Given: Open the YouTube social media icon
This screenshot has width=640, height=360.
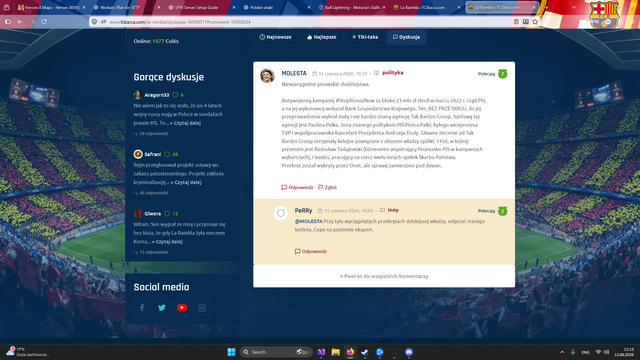Looking at the screenshot, I should click(x=182, y=308).
